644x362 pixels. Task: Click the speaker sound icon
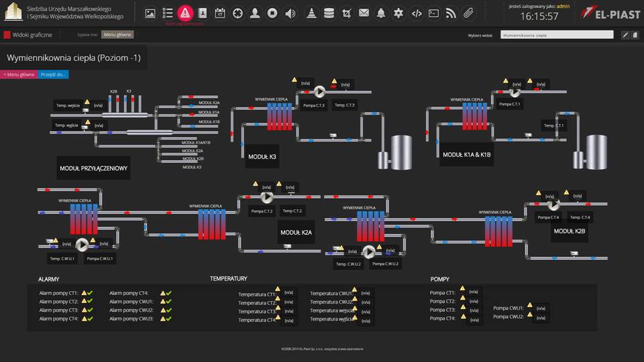point(290,13)
